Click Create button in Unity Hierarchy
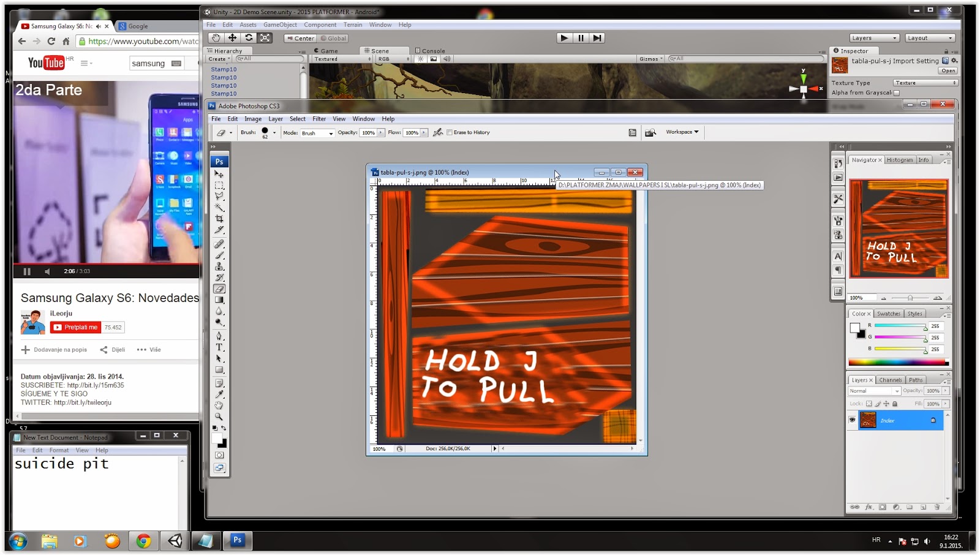This screenshot has height=555, width=980. (x=219, y=59)
